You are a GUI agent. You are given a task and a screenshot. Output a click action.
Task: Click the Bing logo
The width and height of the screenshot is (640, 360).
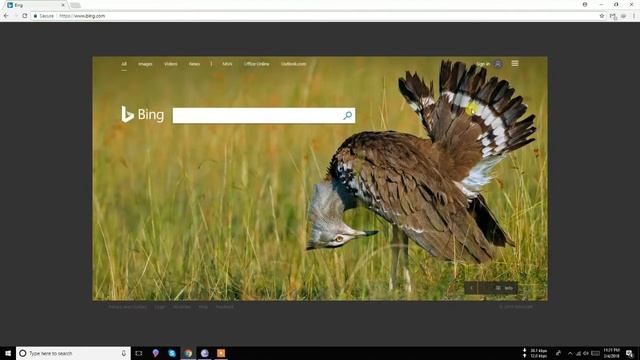click(142, 115)
